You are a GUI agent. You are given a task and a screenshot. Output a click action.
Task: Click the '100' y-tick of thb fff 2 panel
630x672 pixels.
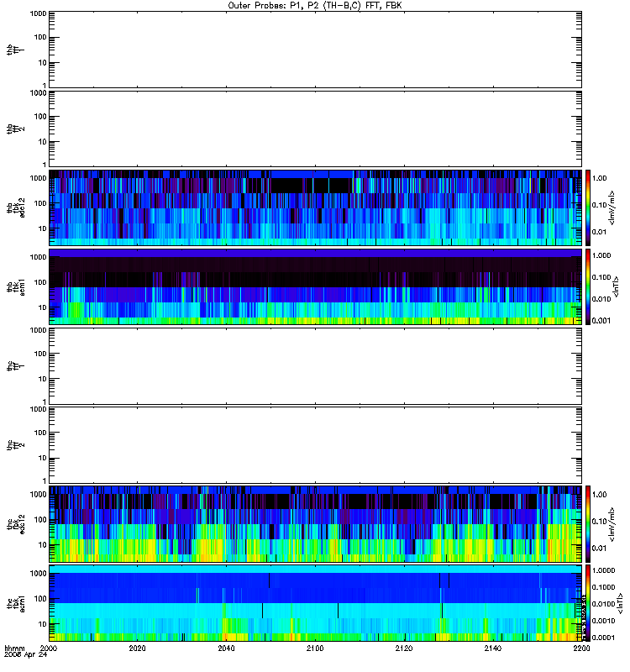40,117
